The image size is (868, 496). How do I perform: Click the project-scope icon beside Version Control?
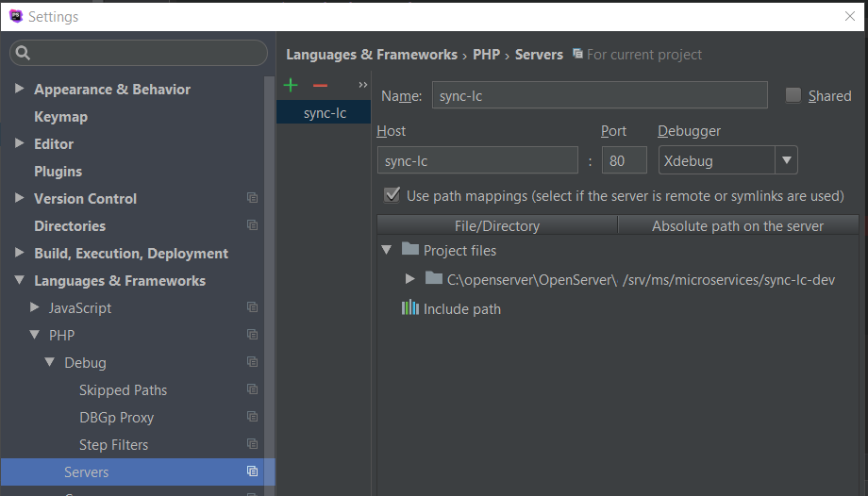click(252, 198)
